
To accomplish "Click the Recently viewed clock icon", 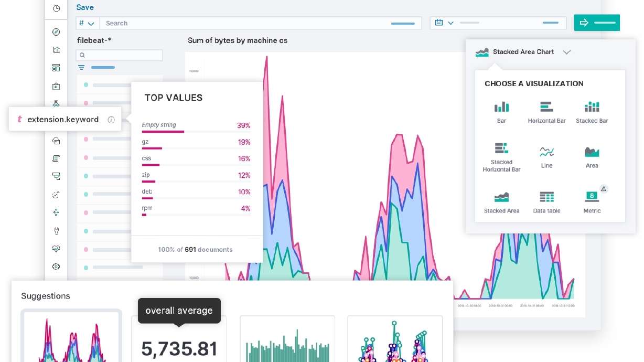I will 56,8.
